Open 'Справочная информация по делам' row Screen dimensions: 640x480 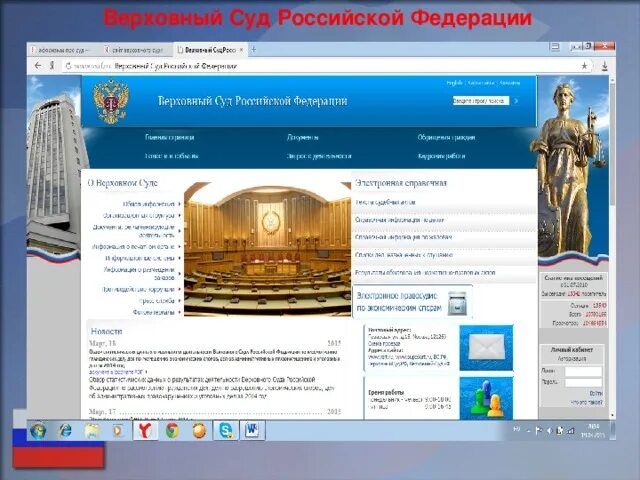(x=444, y=220)
